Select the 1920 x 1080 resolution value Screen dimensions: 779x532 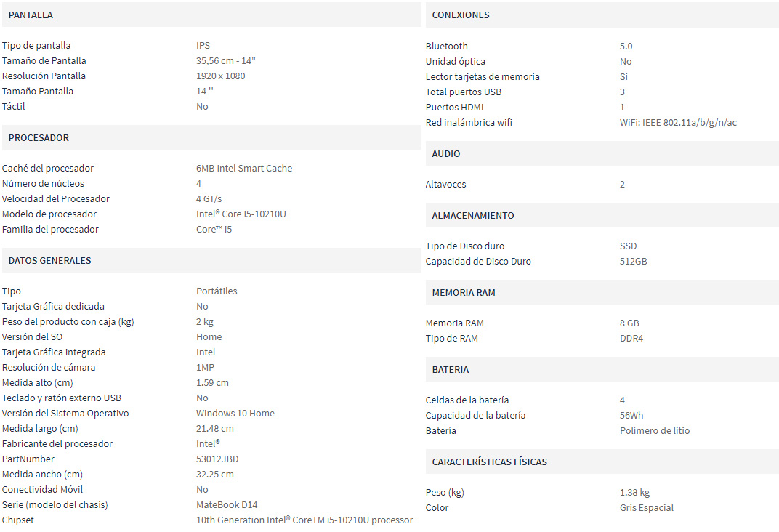(221, 76)
